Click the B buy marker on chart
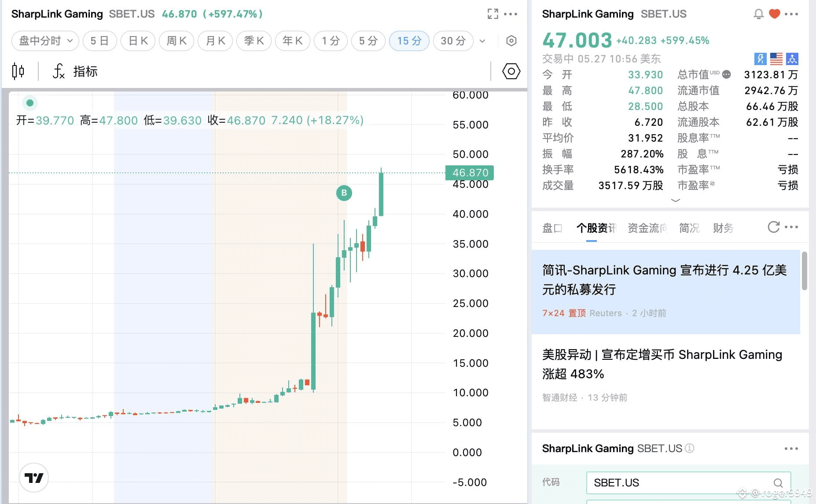Viewport: 816px width, 504px height. pos(344,193)
